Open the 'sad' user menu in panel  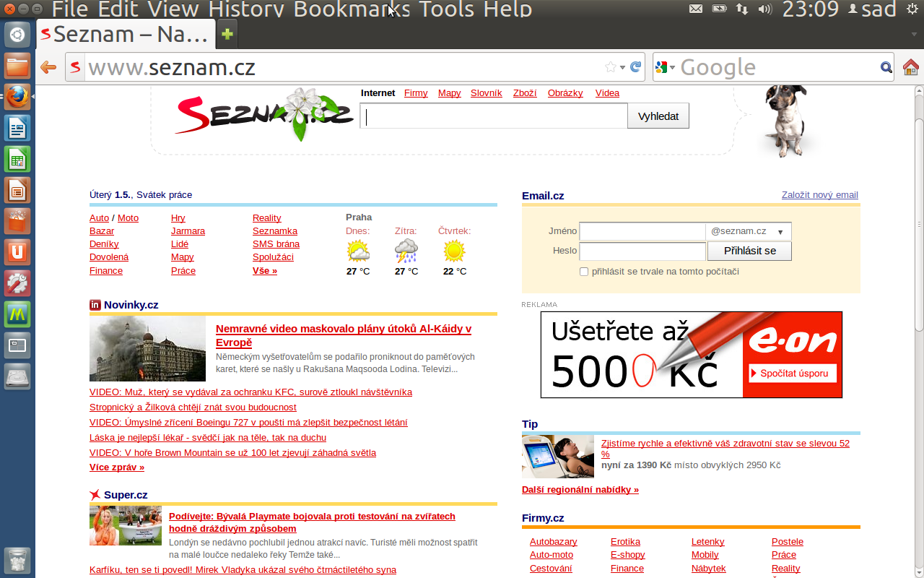coord(873,9)
